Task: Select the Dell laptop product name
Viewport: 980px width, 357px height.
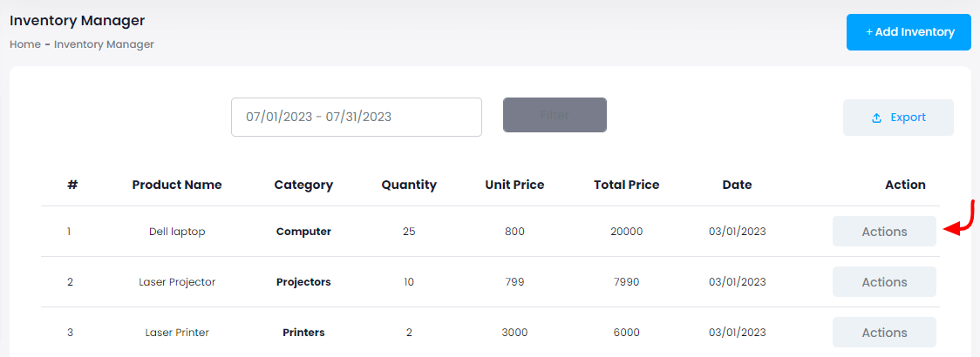Action: [x=177, y=232]
